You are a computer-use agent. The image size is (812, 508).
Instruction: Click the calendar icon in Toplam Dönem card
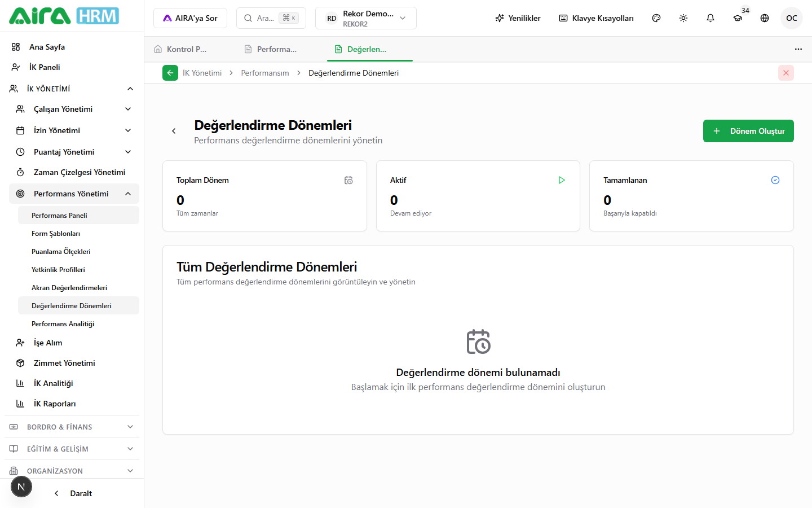pyautogui.click(x=348, y=180)
